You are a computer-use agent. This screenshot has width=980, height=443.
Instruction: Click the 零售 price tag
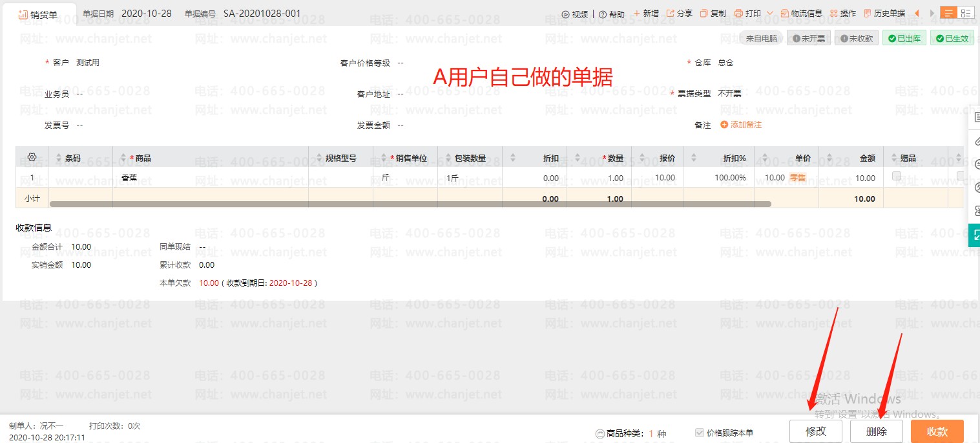coord(797,178)
